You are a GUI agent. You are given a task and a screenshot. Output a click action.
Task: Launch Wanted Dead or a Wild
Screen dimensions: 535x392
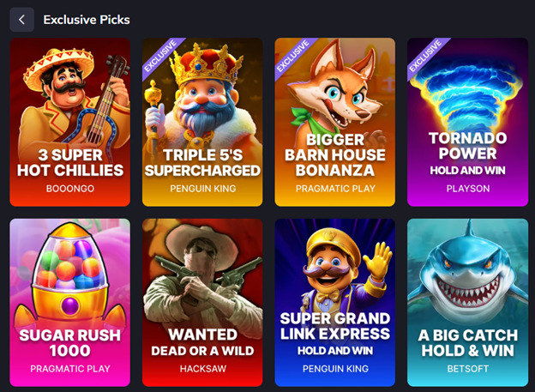coord(202,303)
